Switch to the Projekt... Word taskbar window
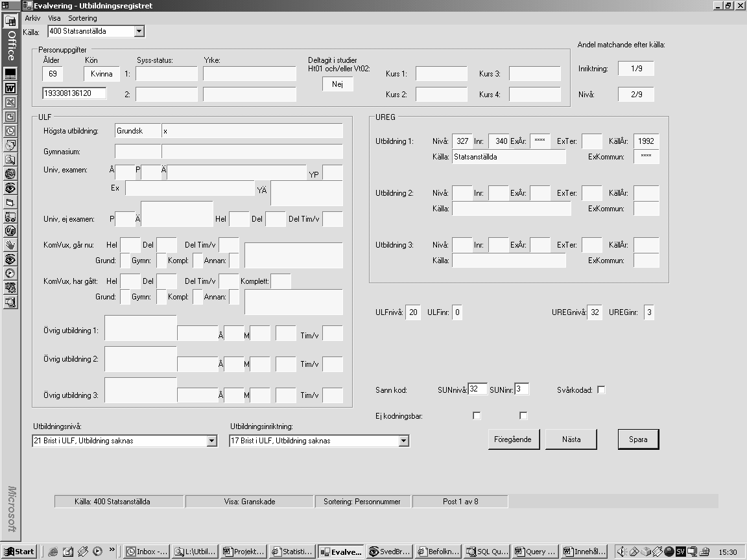747x560 pixels. click(244, 552)
